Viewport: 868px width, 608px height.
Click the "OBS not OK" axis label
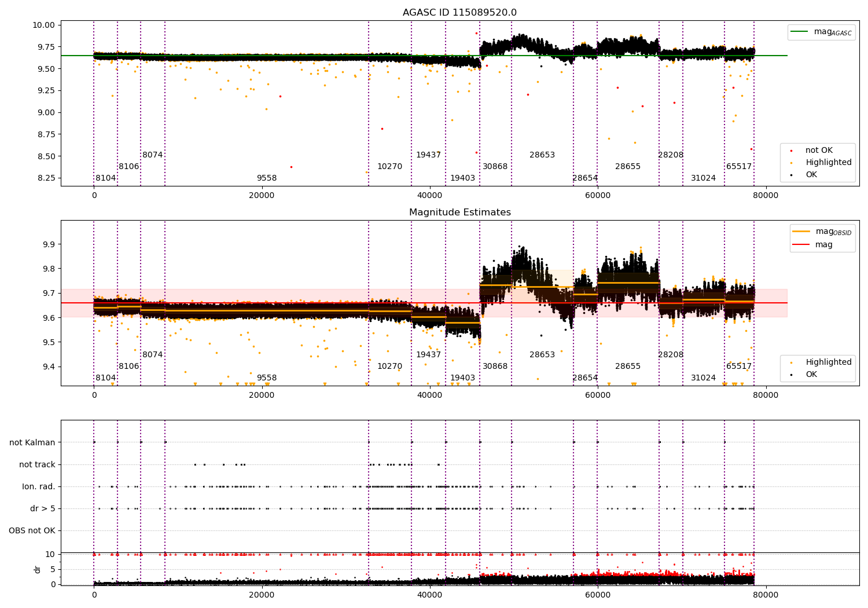tap(32, 531)
